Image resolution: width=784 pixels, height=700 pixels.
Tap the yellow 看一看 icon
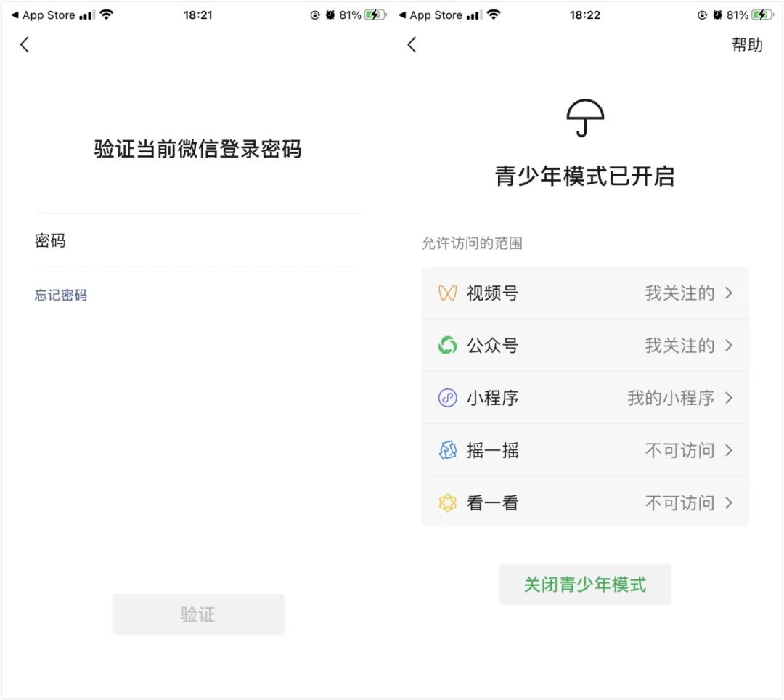point(447,503)
